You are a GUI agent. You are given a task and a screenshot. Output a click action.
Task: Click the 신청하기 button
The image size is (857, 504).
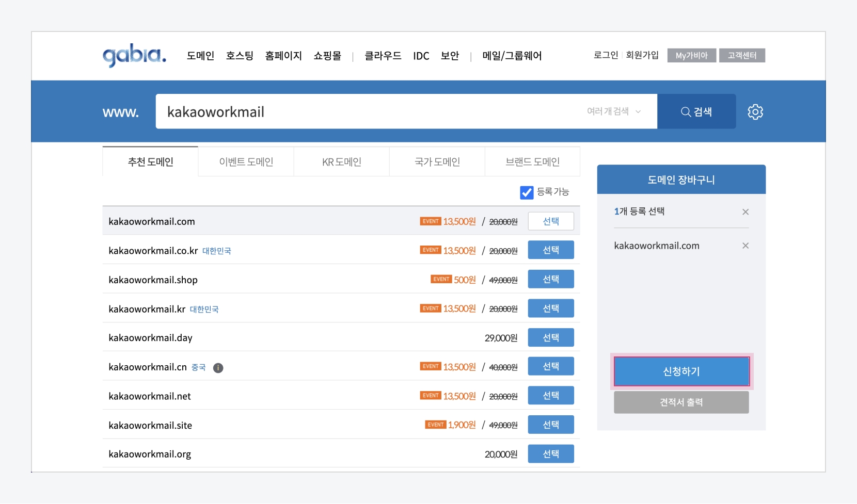coord(681,371)
